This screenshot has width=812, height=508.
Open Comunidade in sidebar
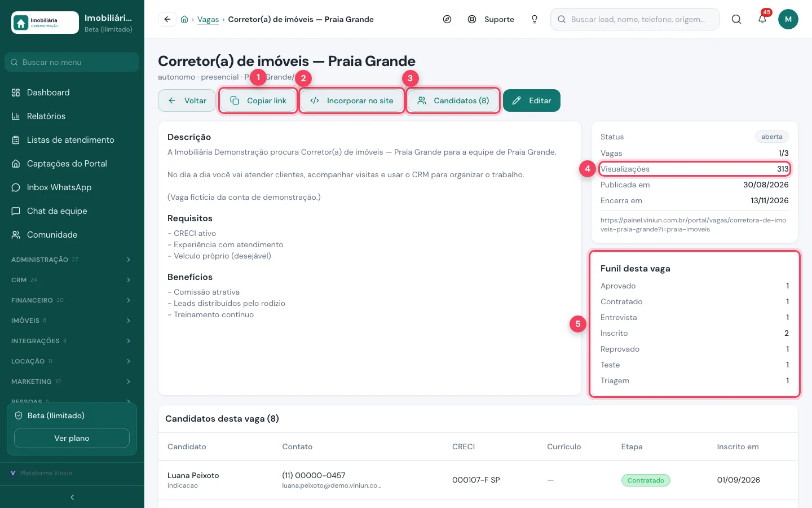click(x=72, y=235)
